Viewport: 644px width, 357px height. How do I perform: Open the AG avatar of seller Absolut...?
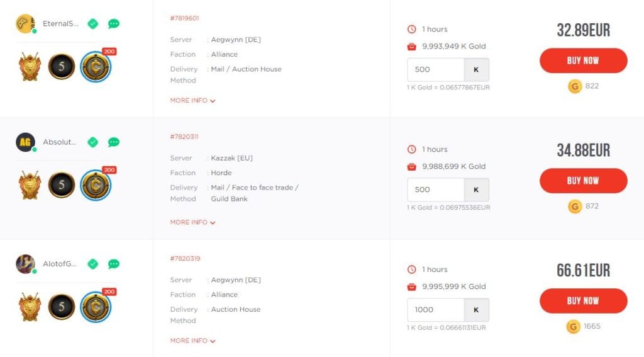(x=25, y=142)
